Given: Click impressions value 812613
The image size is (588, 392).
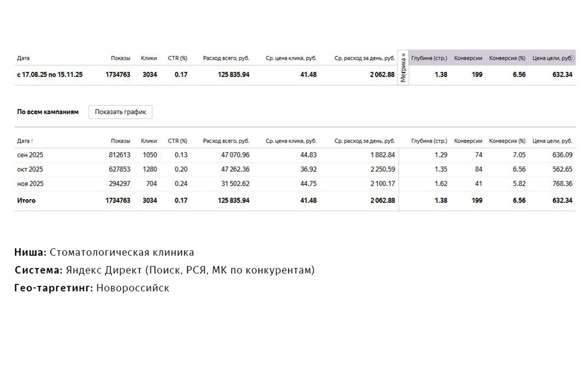Looking at the screenshot, I should [x=120, y=155].
